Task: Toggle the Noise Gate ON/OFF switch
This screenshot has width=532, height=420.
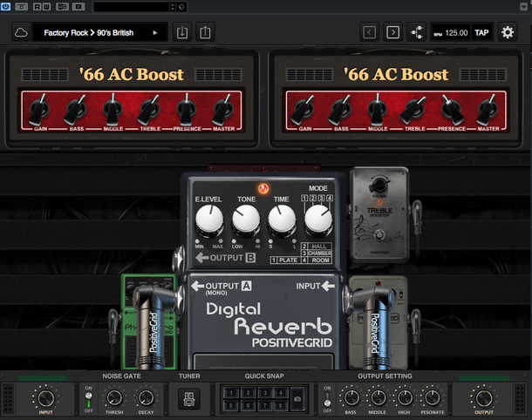Action: pyautogui.click(x=89, y=399)
